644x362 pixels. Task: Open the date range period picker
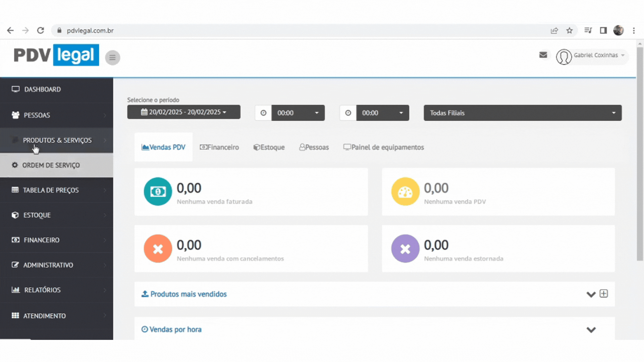pos(183,112)
